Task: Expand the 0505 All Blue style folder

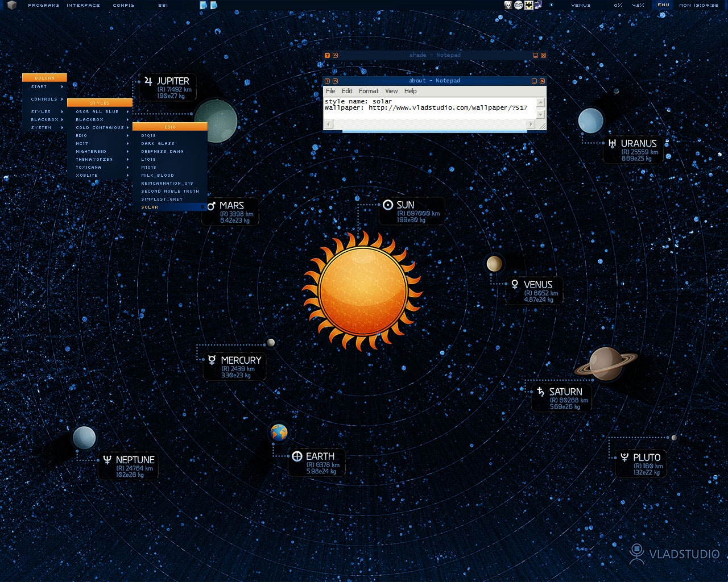Action: [x=100, y=112]
